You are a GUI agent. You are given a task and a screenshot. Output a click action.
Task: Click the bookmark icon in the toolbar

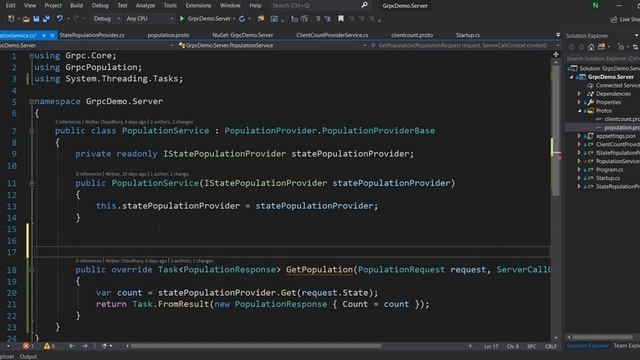point(341,18)
